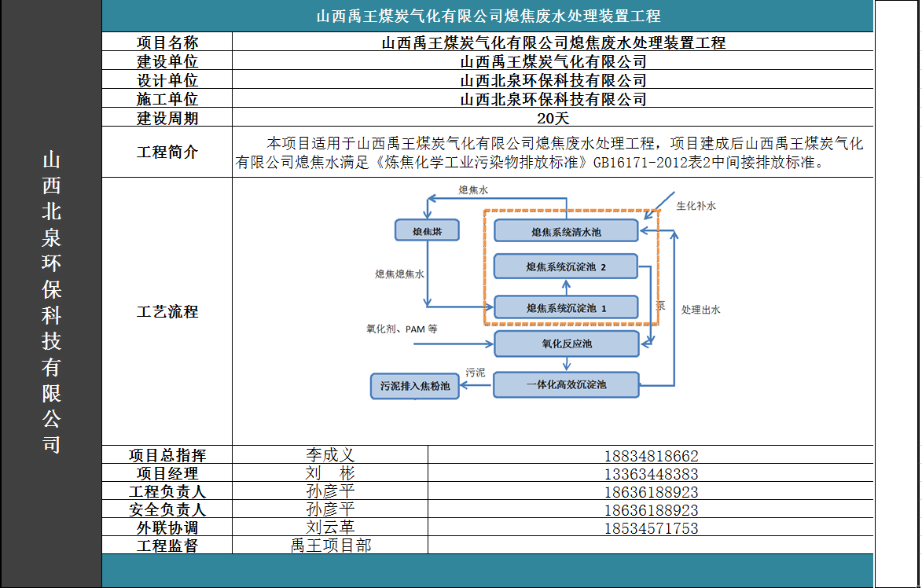Click the 工程简介 label cell

167,153
